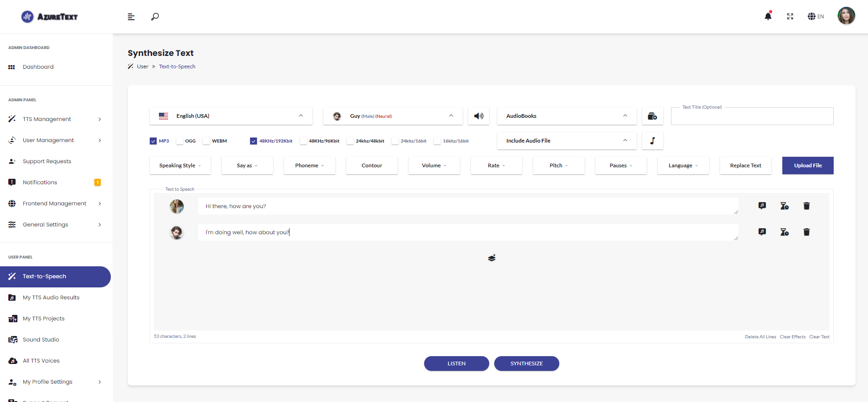Image resolution: width=868 pixels, height=402 pixels.
Task: Click the AzureText logo
Action: point(49,17)
